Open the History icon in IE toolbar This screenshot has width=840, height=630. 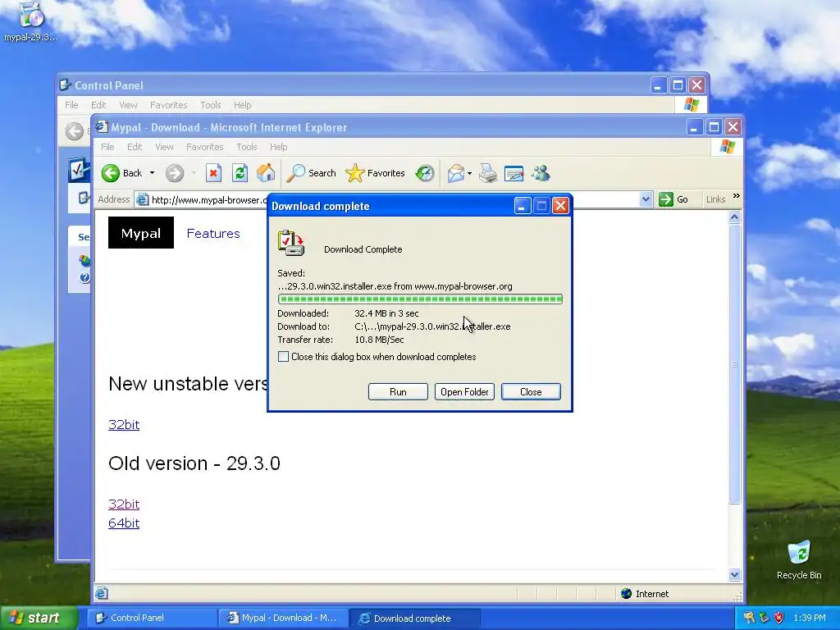pos(425,173)
